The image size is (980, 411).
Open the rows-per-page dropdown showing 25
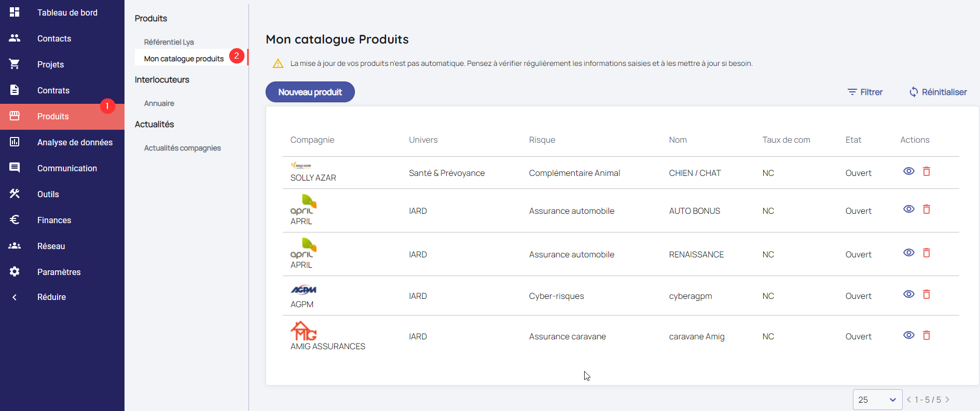(877, 400)
